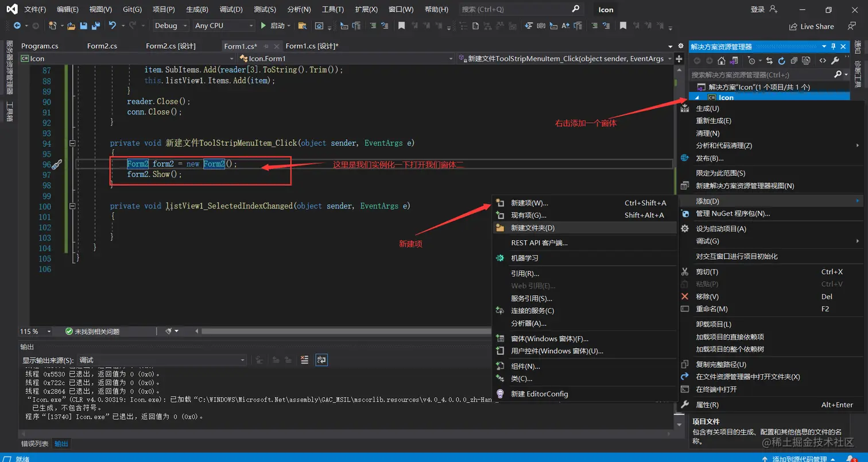Open the Any CPU platform dropdown
This screenshot has height=462, width=868.
tap(224, 26)
